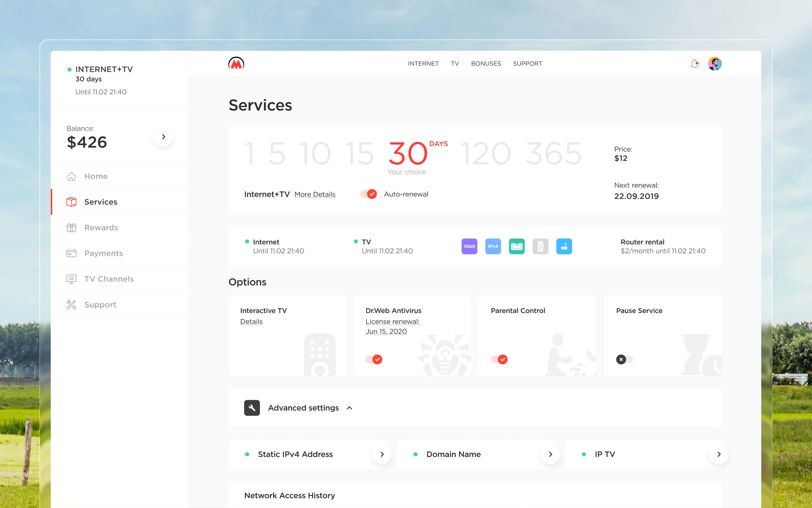Choose the 15 days period
Image resolution: width=812 pixels, height=508 pixels.
tap(360, 154)
